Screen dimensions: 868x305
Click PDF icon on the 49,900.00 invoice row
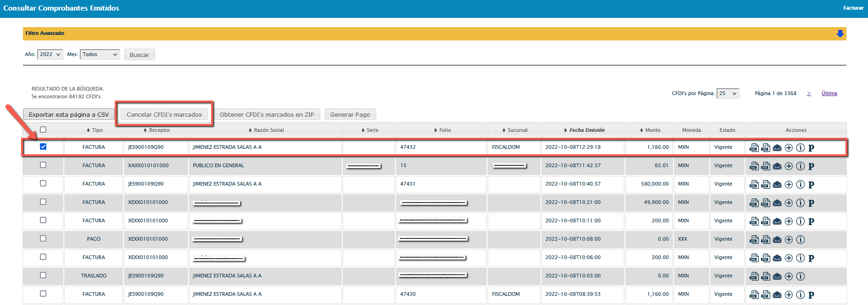click(x=765, y=203)
